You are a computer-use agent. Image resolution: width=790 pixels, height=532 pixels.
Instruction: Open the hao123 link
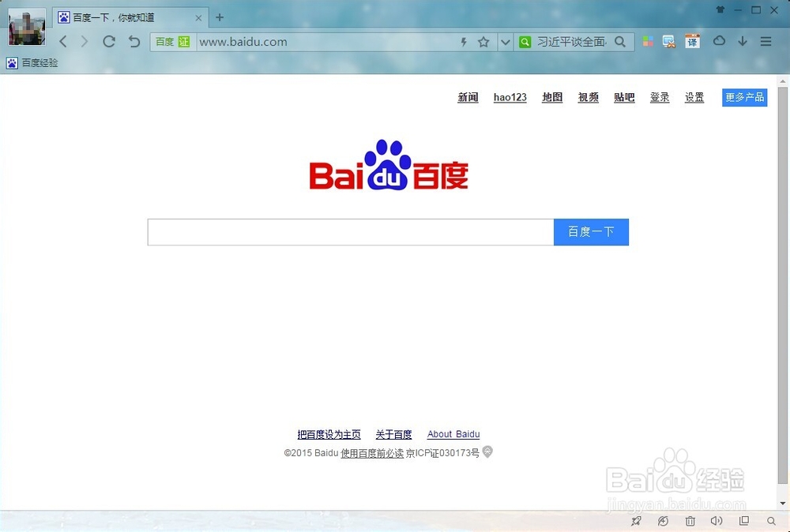coord(510,97)
